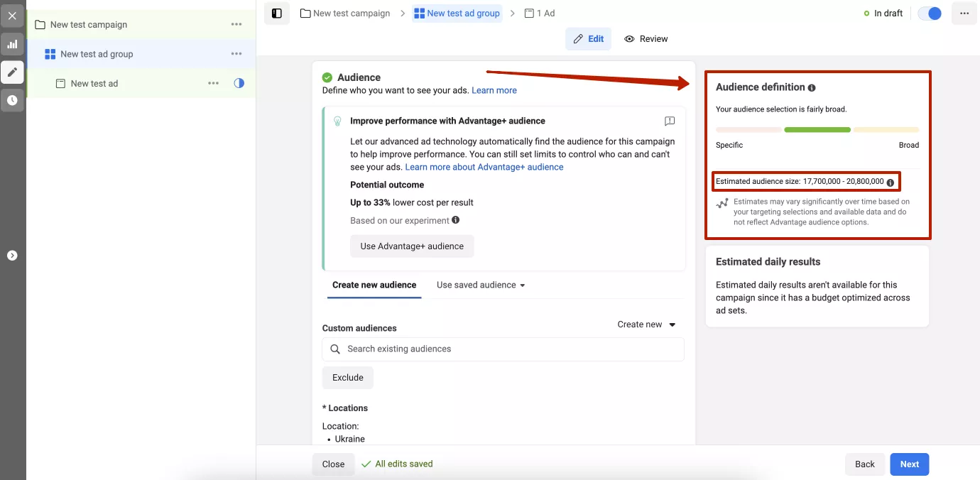Go to 1 Ad breadcrumb
The height and width of the screenshot is (480, 980).
(x=540, y=13)
